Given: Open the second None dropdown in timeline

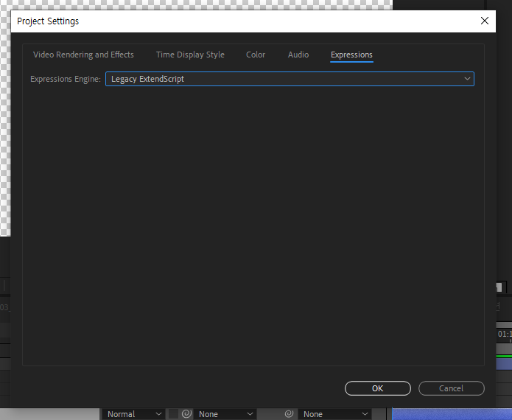Looking at the screenshot, I should click(334, 414).
